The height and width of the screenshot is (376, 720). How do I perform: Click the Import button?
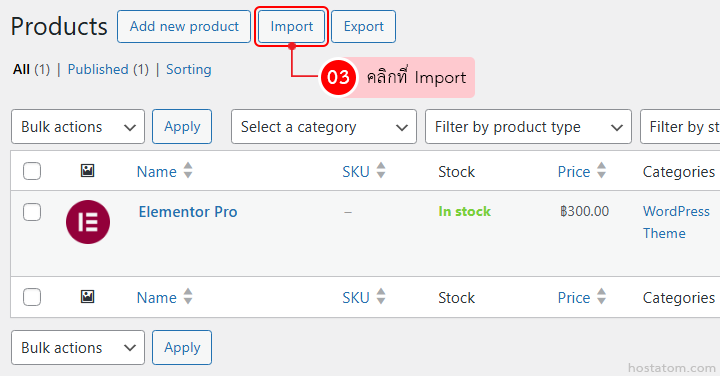coord(292,27)
